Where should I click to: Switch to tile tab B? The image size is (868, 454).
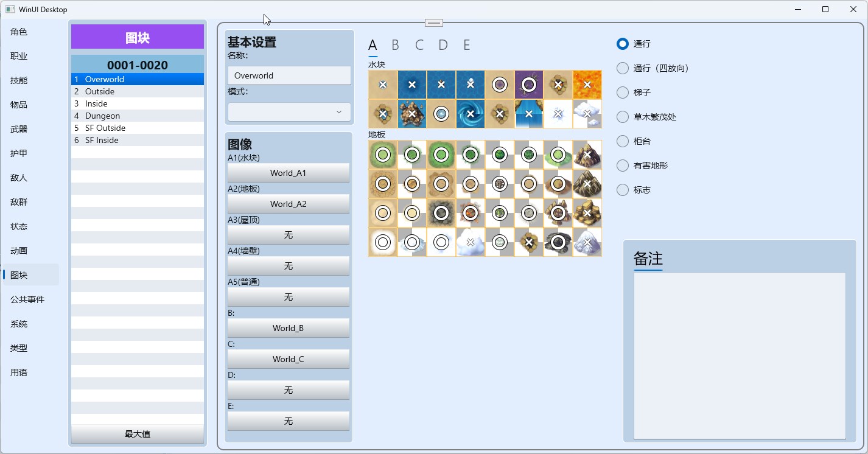(395, 45)
